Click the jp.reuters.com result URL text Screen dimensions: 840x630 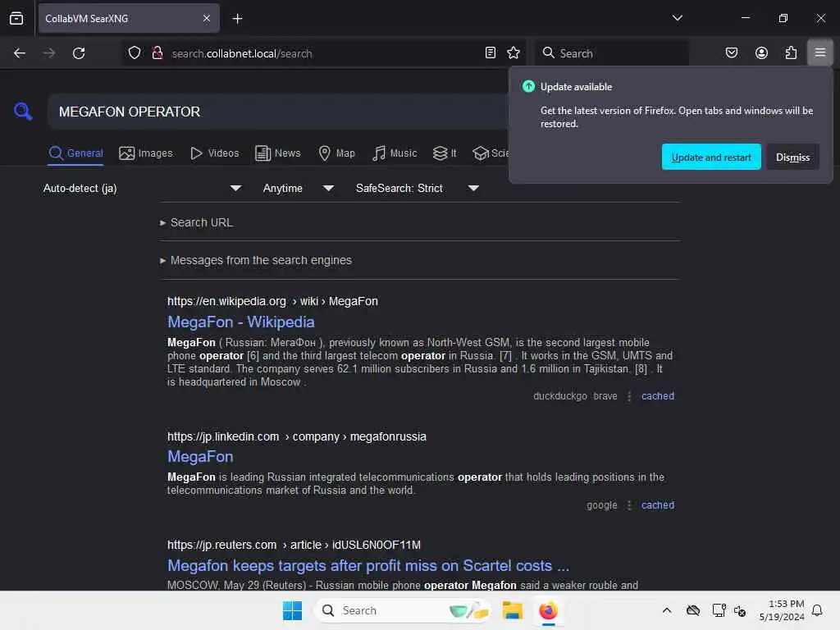click(x=294, y=545)
